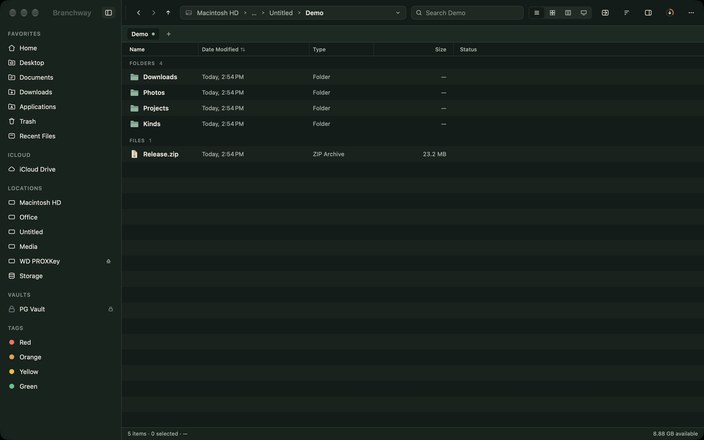Viewport: 704px width, 440px height.
Task: Click the ellipsis path segment
Action: coord(254,13)
